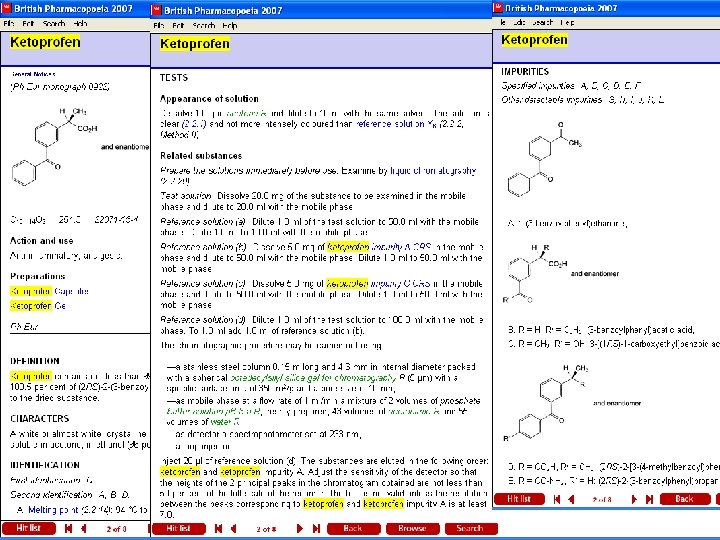The width and height of the screenshot is (720, 540).
Task: Click the 'Appearance of solution' heading
Action: coord(209,99)
